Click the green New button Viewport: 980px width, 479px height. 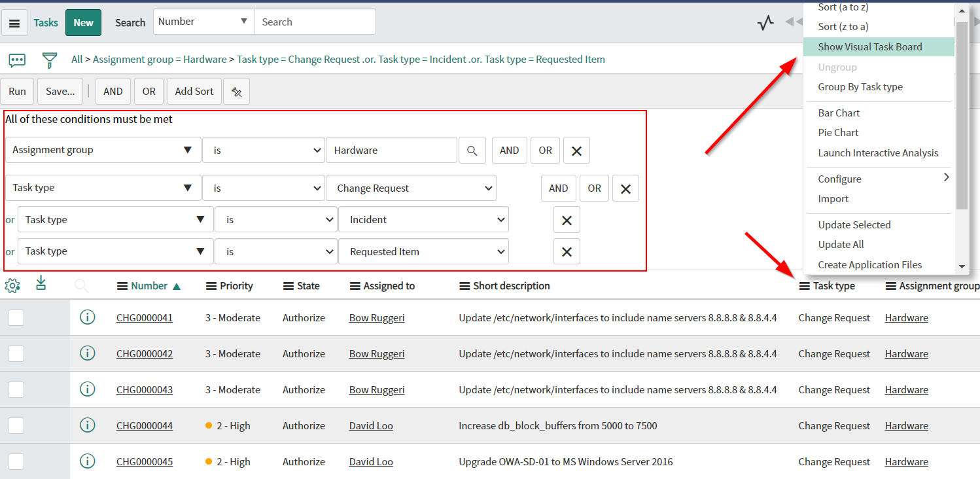83,22
